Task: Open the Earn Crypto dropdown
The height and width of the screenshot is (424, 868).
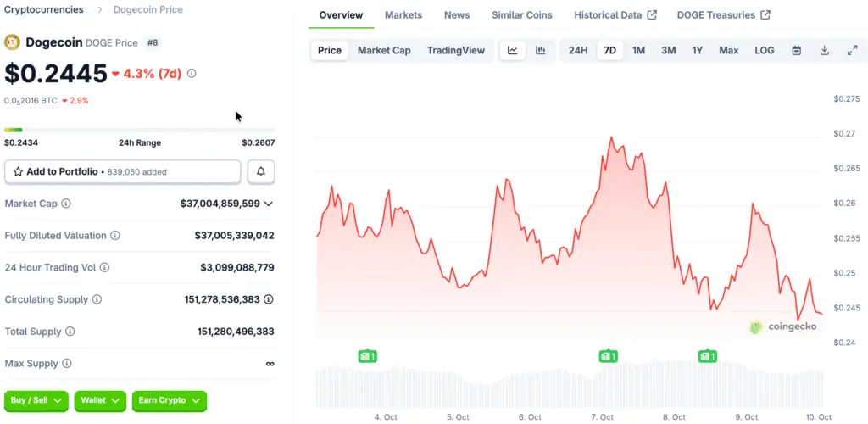Action: [x=170, y=400]
